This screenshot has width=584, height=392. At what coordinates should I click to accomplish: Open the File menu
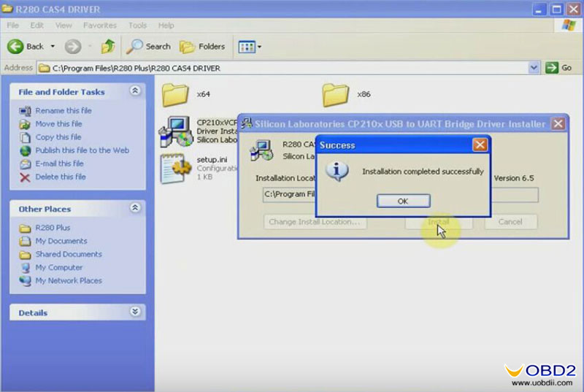[12, 26]
